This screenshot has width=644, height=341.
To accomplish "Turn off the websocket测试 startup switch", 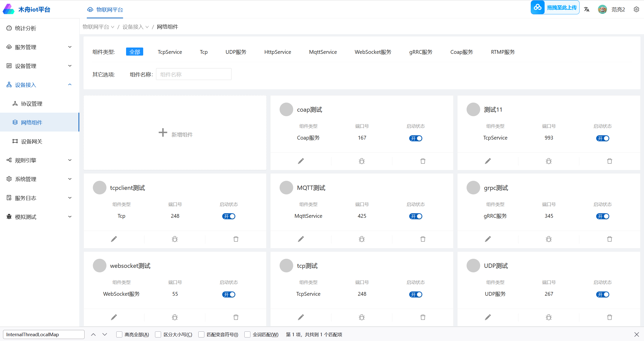I will pos(229,294).
